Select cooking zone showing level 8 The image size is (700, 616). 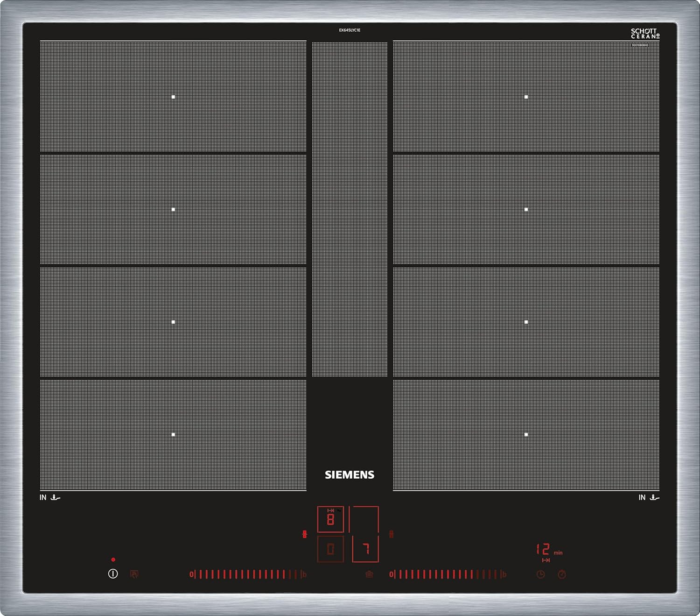tap(330, 519)
